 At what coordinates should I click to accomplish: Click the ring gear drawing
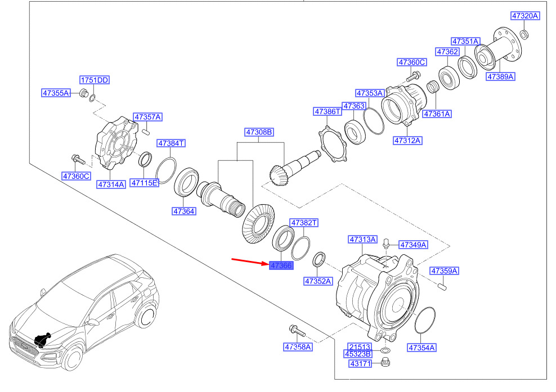[258, 224]
